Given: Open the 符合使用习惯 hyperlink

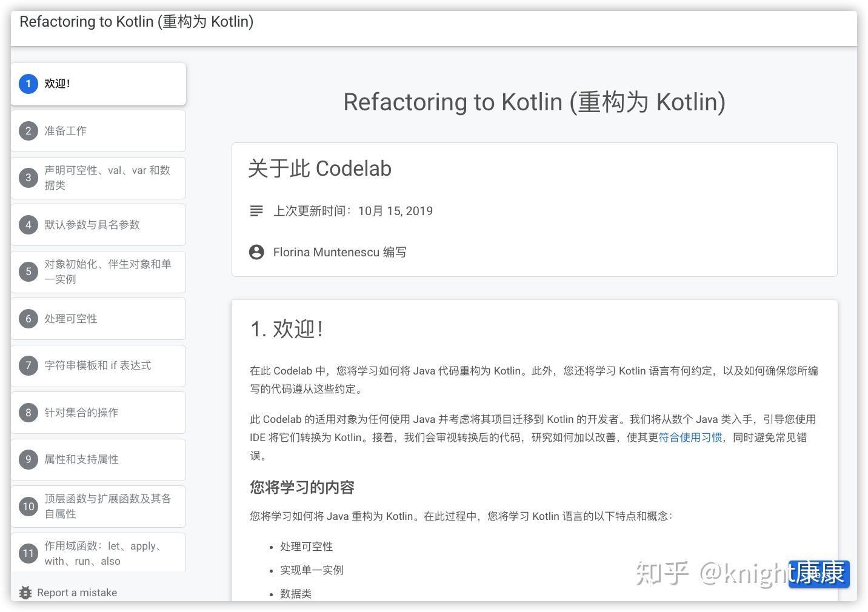Looking at the screenshot, I should pyautogui.click(x=690, y=437).
